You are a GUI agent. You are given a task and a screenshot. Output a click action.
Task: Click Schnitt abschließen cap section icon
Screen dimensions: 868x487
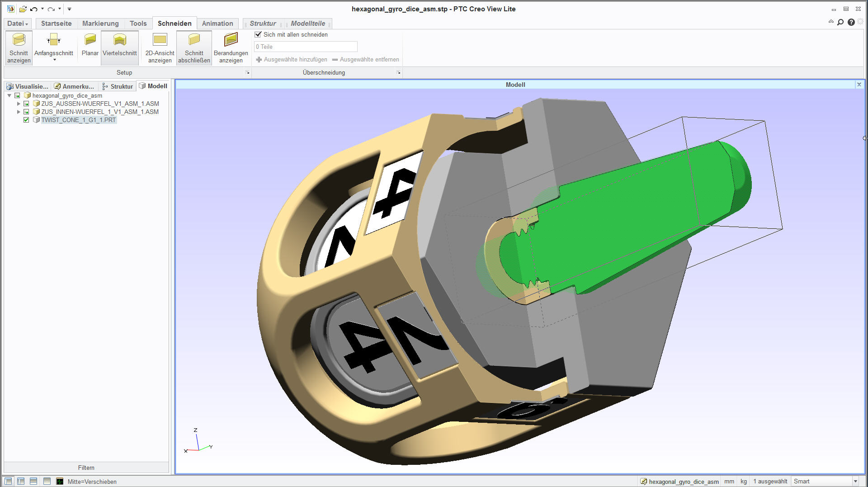[x=194, y=40]
